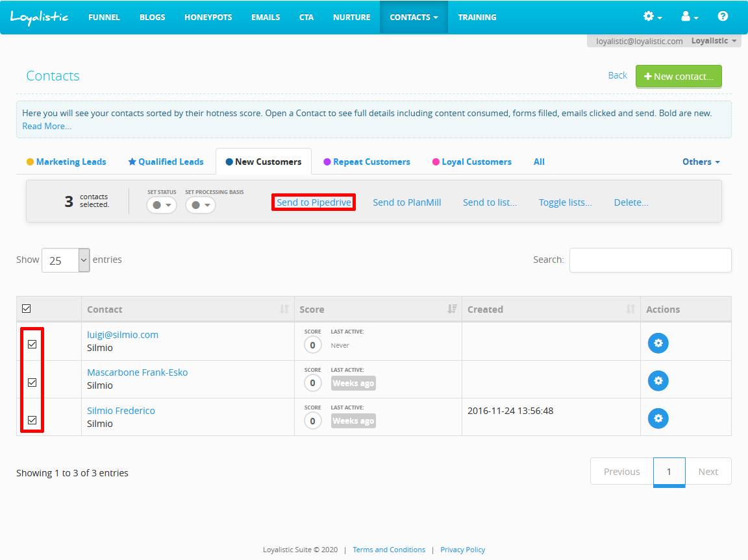Expand the Others tab dropdown
Viewport: 748px width, 560px height.
[x=701, y=162]
